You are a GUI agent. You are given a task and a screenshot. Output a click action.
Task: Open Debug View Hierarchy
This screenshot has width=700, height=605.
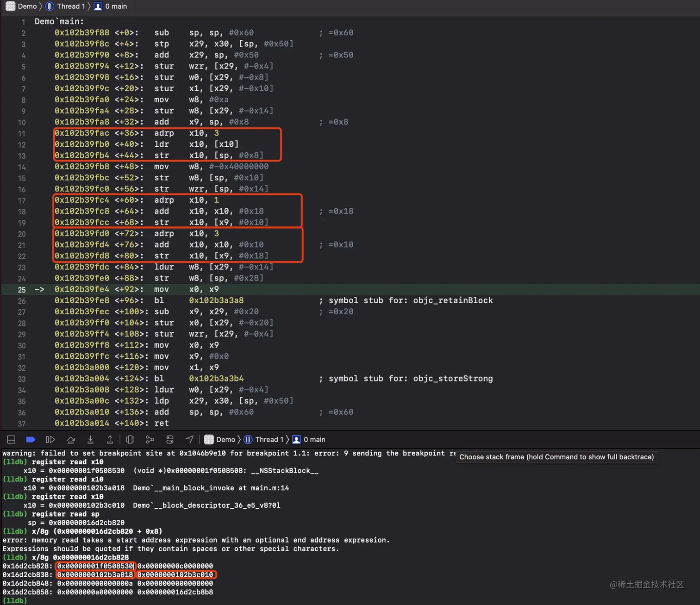pyautogui.click(x=130, y=439)
